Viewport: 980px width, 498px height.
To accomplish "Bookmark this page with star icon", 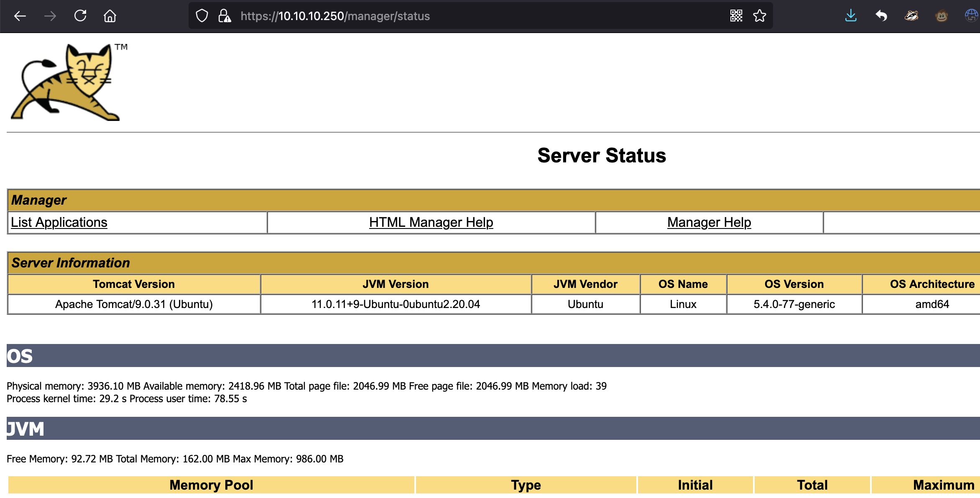I will (759, 16).
